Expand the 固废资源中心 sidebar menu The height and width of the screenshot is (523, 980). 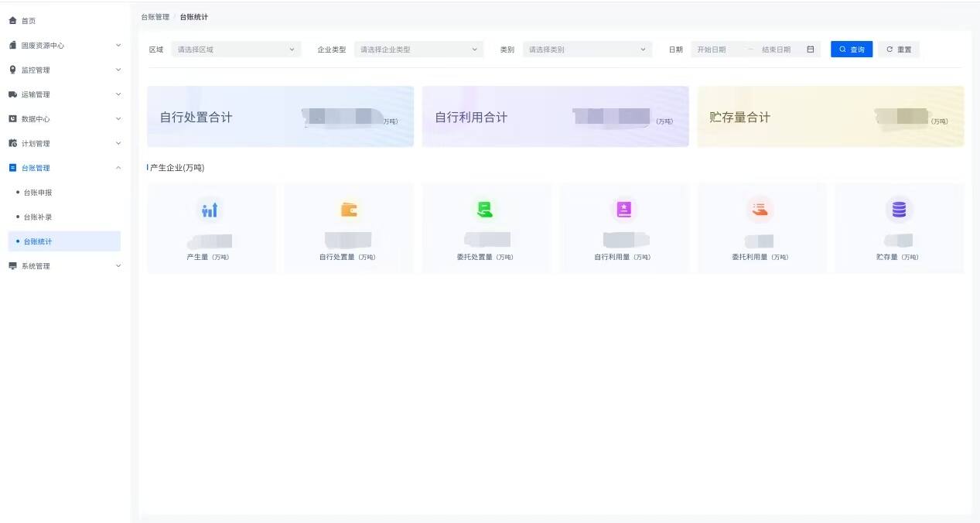pos(64,46)
